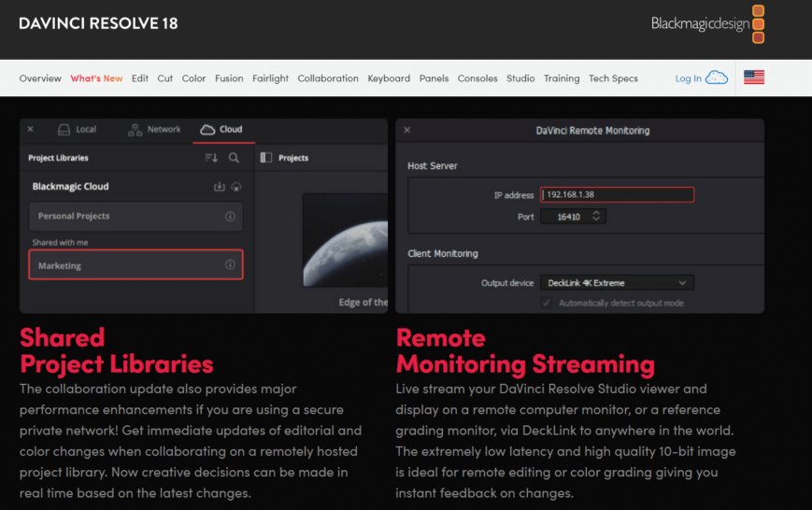The image size is (812, 510).
Task: Switch to the Local tab
Action: pyautogui.click(x=78, y=130)
